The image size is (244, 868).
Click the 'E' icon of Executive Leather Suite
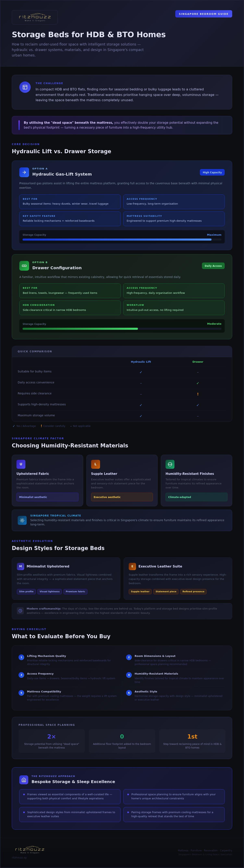[x=132, y=566]
